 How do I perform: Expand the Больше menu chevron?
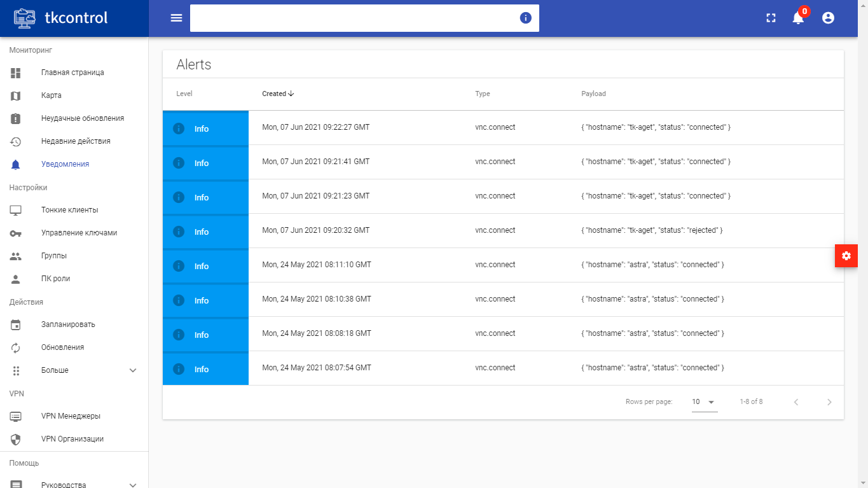tap(133, 370)
